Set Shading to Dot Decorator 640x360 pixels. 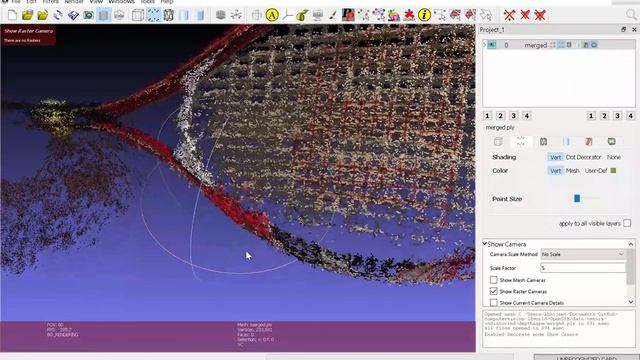pos(583,157)
